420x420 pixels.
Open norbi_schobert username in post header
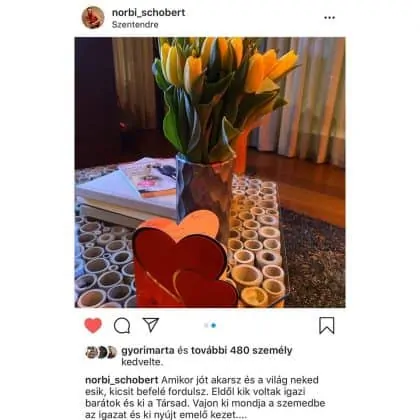148,13
